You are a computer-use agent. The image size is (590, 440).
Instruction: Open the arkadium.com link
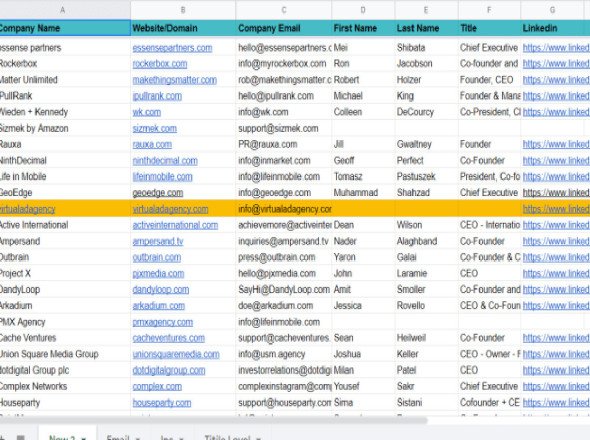158,306
